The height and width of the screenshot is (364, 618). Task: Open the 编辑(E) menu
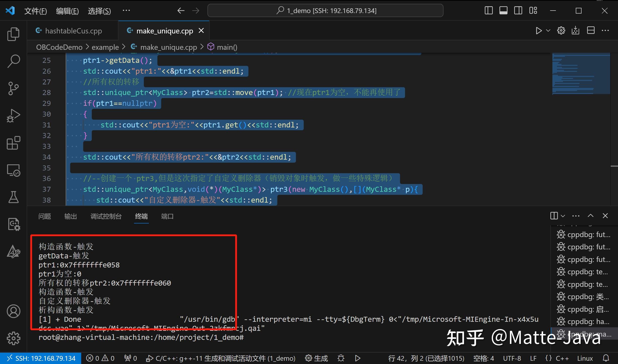point(67,11)
